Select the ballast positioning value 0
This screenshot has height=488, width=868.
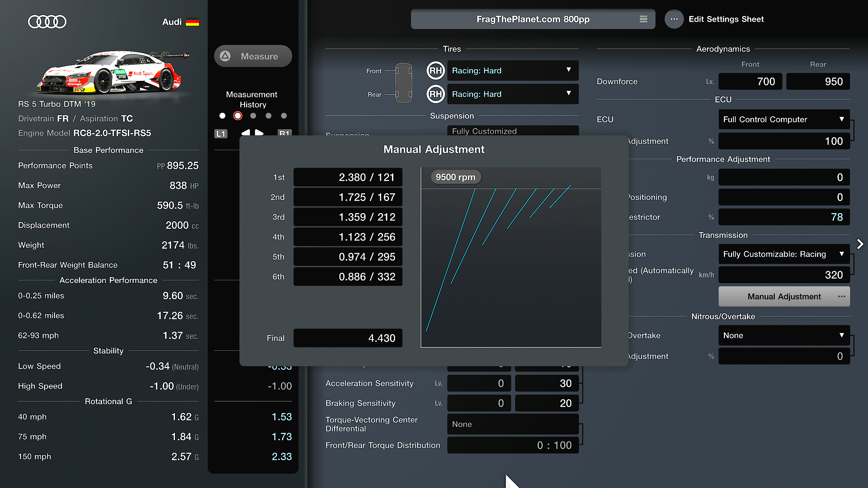pyautogui.click(x=784, y=197)
